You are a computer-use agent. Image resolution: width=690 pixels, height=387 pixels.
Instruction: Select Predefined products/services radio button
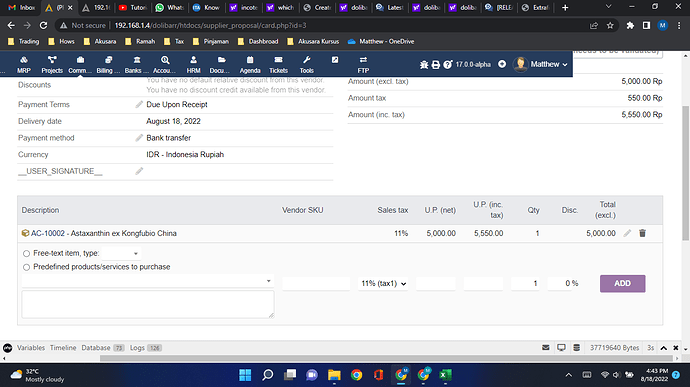tap(26, 267)
